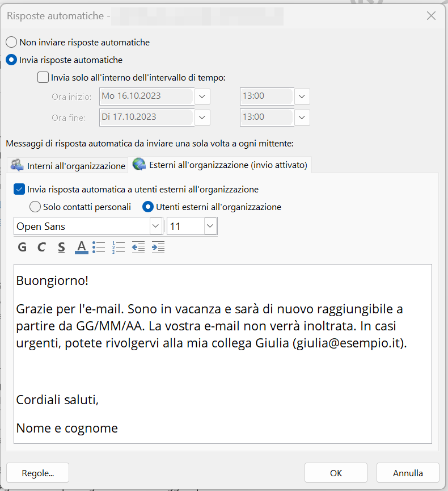Switch to Interni all'organizzazione tab

point(67,165)
